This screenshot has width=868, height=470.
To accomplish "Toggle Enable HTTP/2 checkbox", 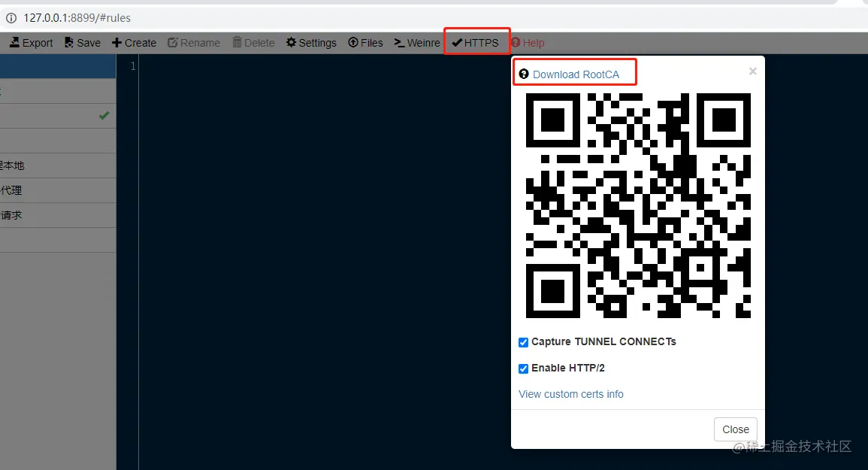I will tap(523, 368).
